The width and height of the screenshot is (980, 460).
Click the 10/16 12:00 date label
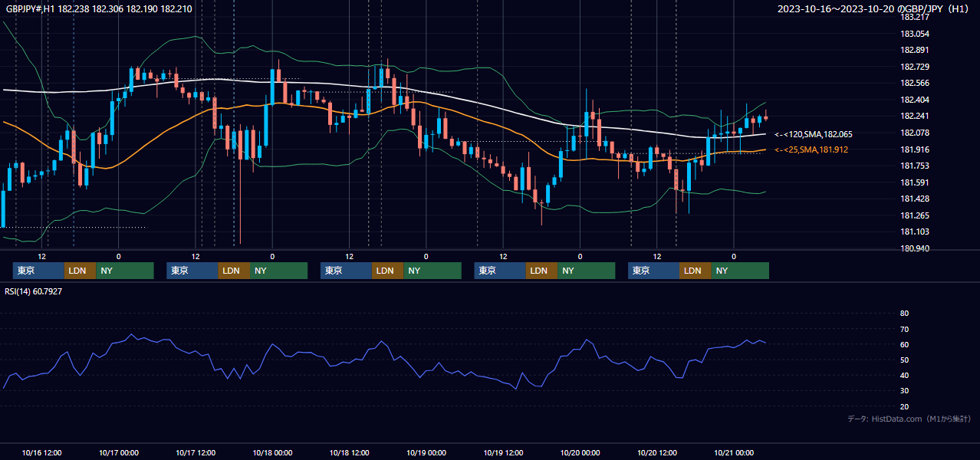pos(42,452)
